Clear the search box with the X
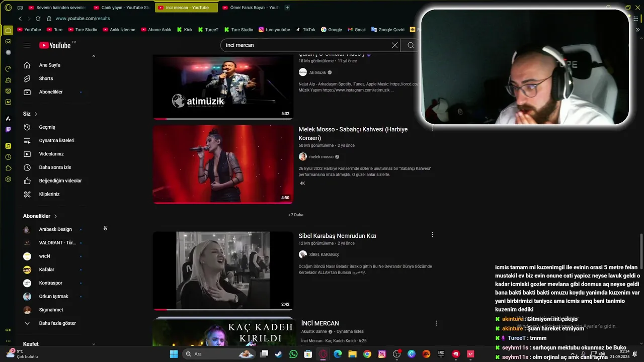Image resolution: width=644 pixels, height=362 pixels. click(395, 45)
